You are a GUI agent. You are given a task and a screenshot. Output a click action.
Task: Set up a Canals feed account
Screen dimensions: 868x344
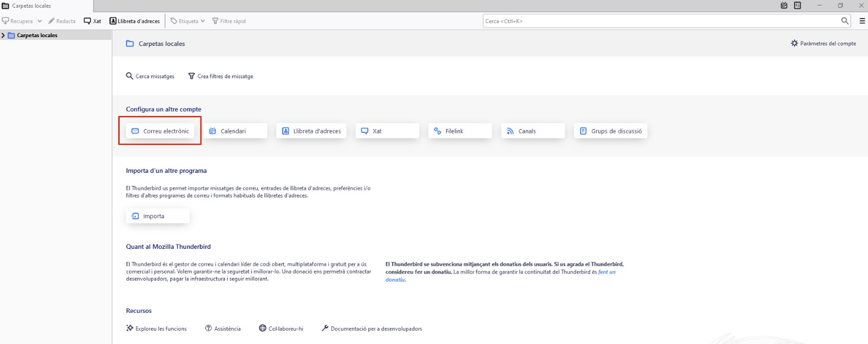(533, 131)
